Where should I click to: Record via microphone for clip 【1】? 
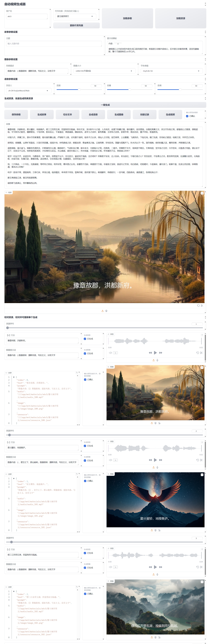point(157,467)
